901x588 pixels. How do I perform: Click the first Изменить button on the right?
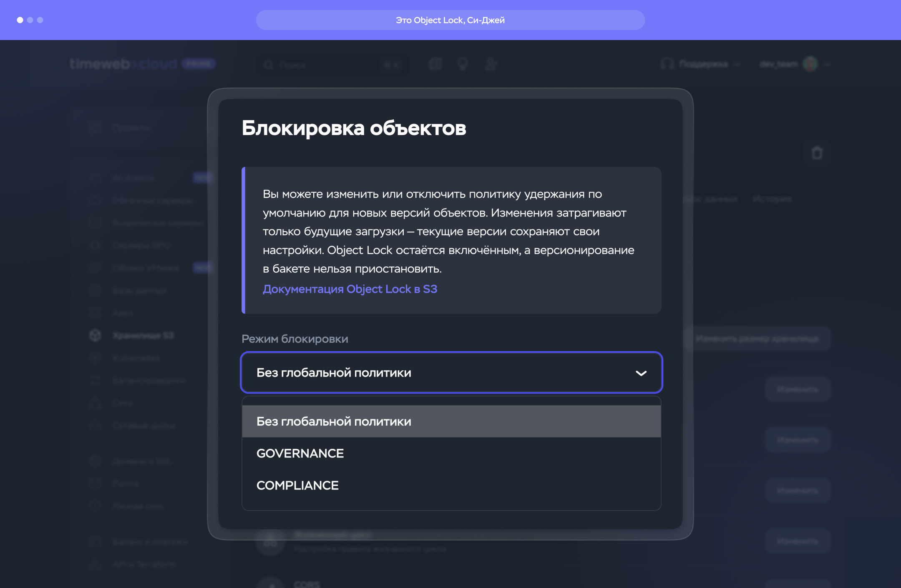tap(797, 389)
